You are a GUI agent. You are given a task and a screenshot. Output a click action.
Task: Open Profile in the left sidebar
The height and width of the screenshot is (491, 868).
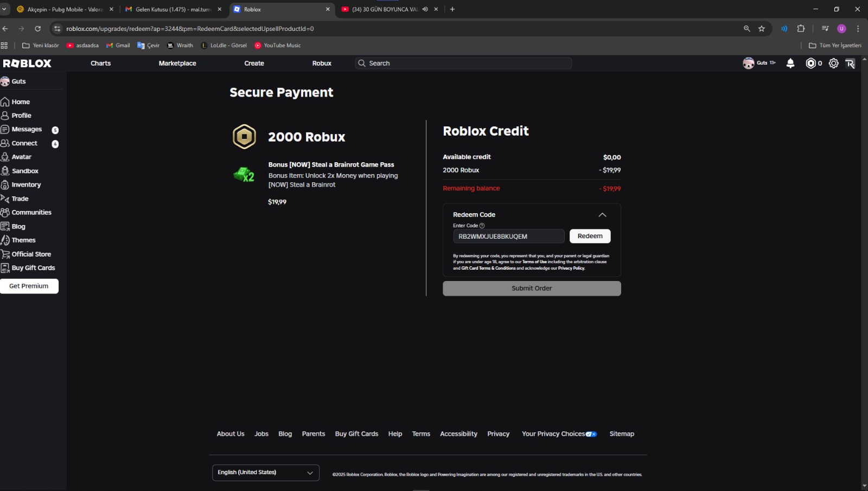tap(16, 116)
